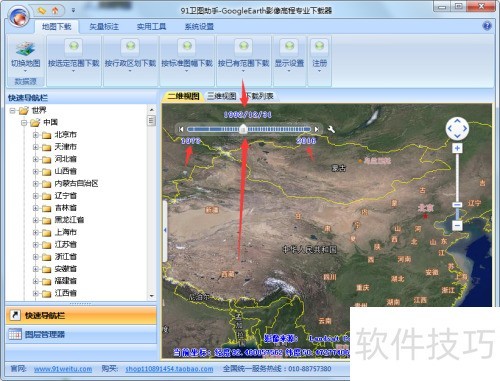Viewport: 500px width, 381px height.
Task: Open help with the question mark icon
Action: pyautogui.click(x=487, y=26)
